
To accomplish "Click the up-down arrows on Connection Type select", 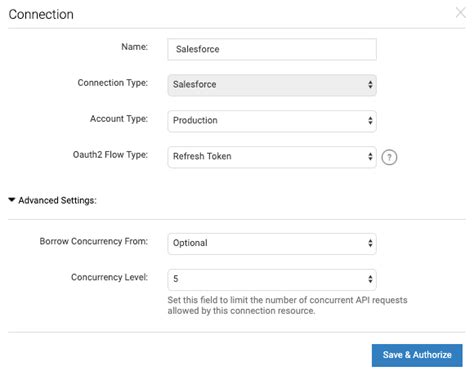I will point(370,85).
